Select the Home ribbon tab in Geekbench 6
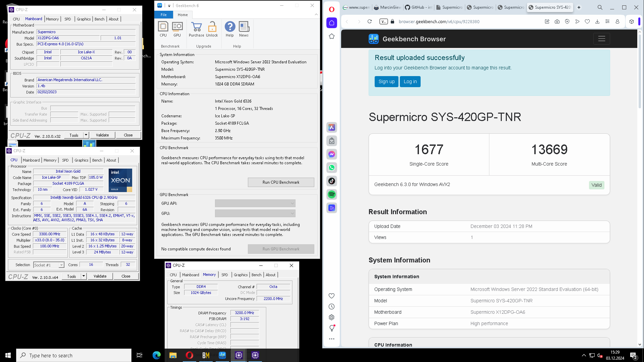The height and width of the screenshot is (362, 644). click(x=183, y=15)
